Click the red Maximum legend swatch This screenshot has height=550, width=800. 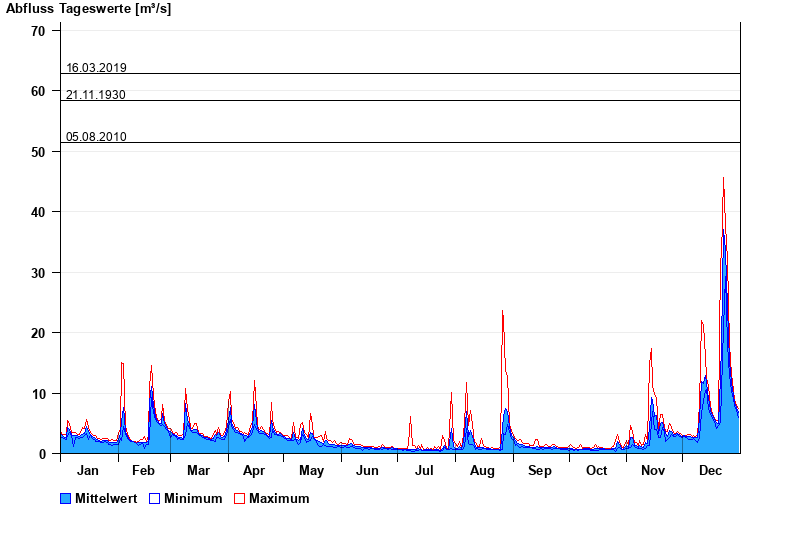[239, 499]
